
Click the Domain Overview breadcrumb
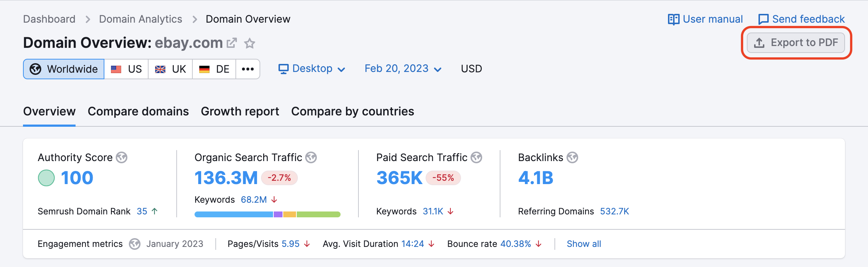(x=248, y=19)
